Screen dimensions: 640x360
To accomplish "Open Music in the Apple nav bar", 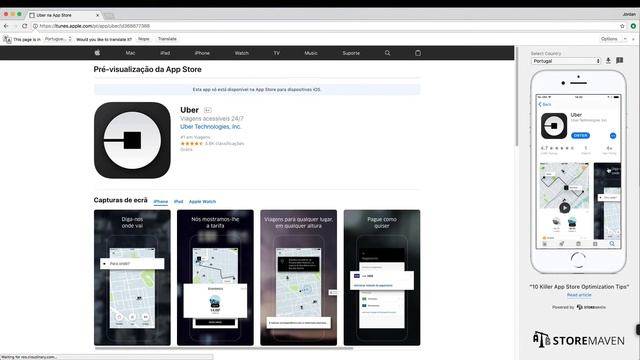I will [311, 53].
